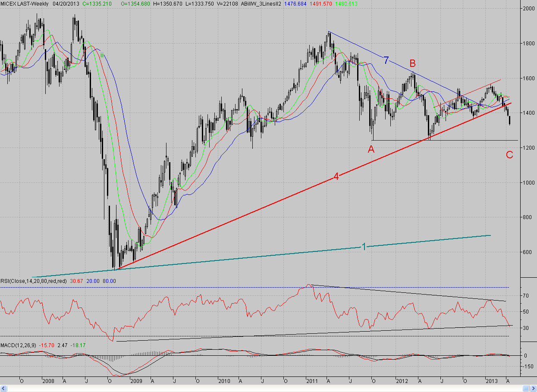This screenshot has height=392, width=537.
Task: Click the MACD value '-15.70'
Action: tap(47, 345)
